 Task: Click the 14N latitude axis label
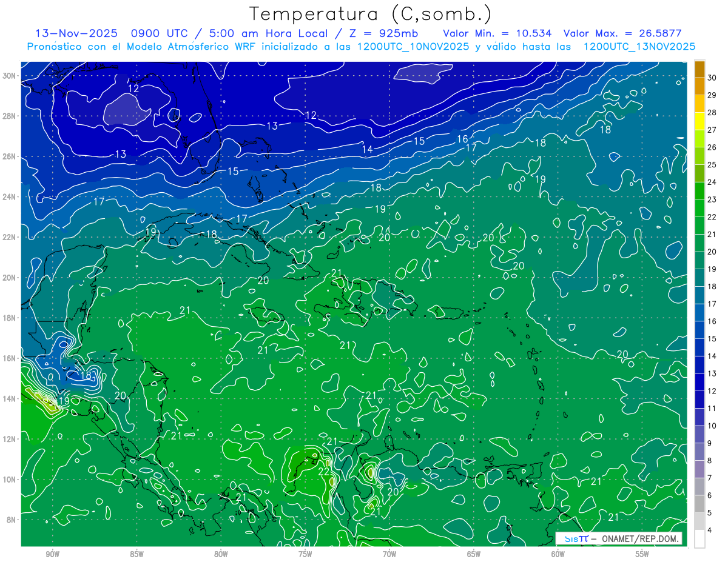[10, 399]
